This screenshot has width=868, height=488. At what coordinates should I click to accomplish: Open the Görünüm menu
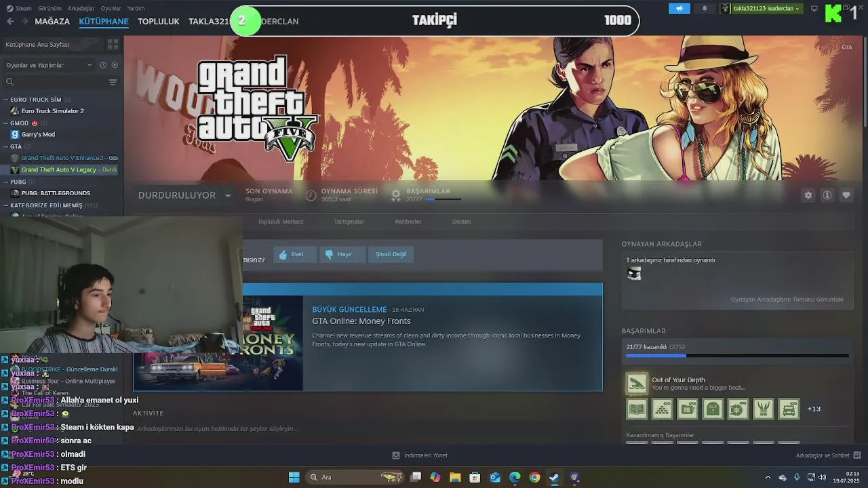point(50,8)
